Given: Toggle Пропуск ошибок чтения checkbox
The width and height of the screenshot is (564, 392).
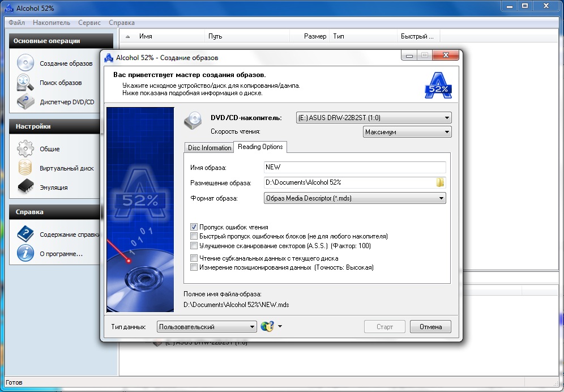Looking at the screenshot, I should pyautogui.click(x=194, y=227).
